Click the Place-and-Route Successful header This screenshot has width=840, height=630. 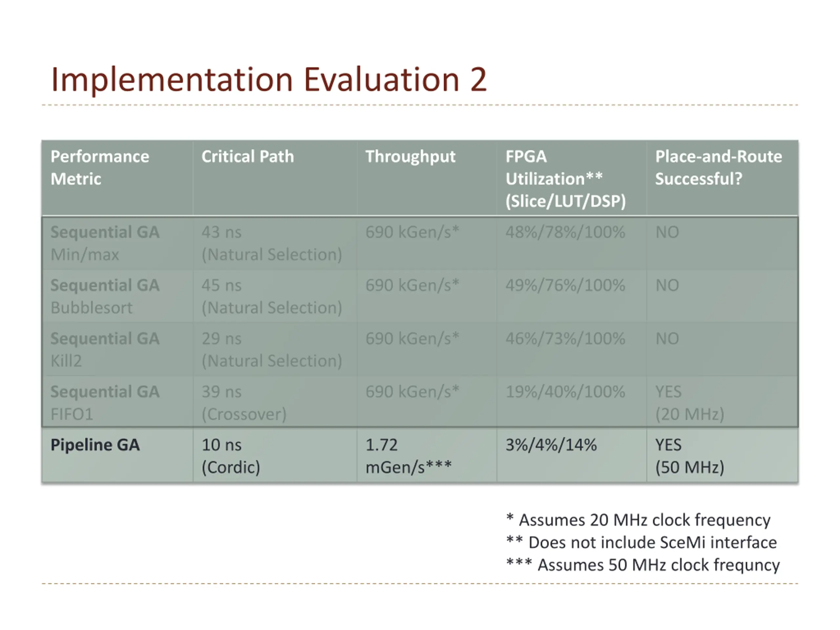click(718, 167)
